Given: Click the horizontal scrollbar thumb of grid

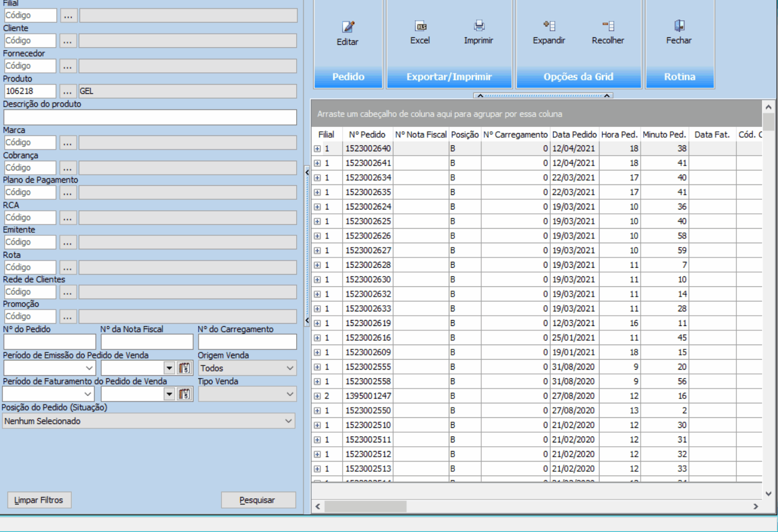Looking at the screenshot, I should click(x=365, y=507).
